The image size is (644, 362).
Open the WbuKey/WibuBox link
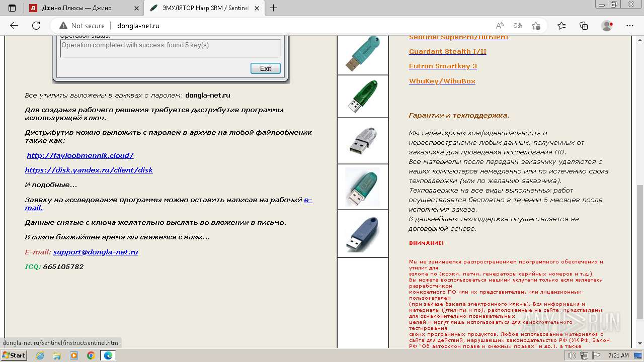coord(442,81)
